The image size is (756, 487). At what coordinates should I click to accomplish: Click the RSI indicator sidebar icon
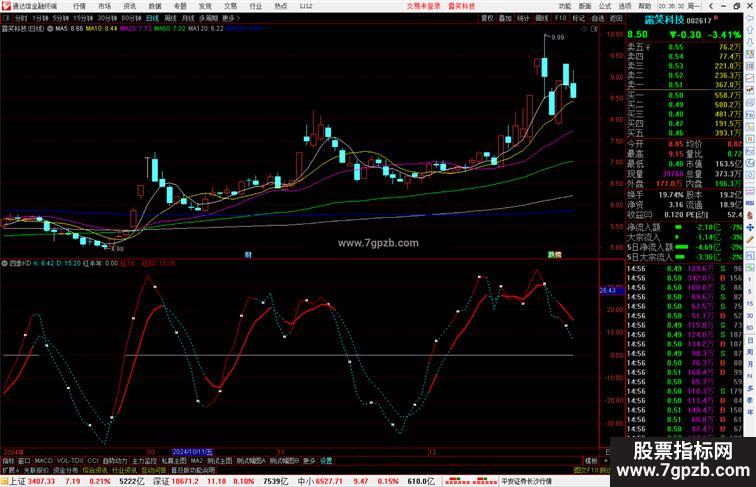750,203
